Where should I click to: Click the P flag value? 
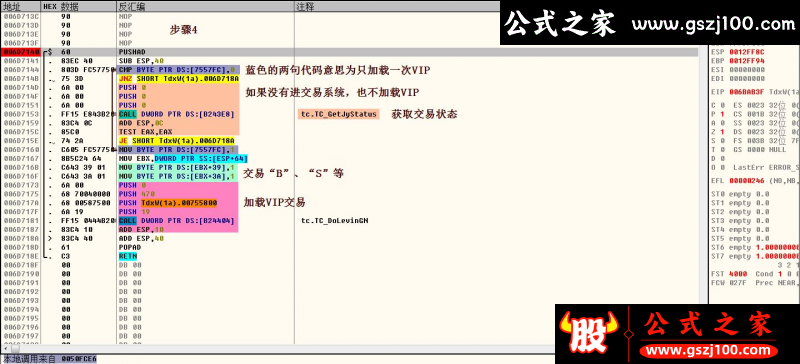point(722,114)
